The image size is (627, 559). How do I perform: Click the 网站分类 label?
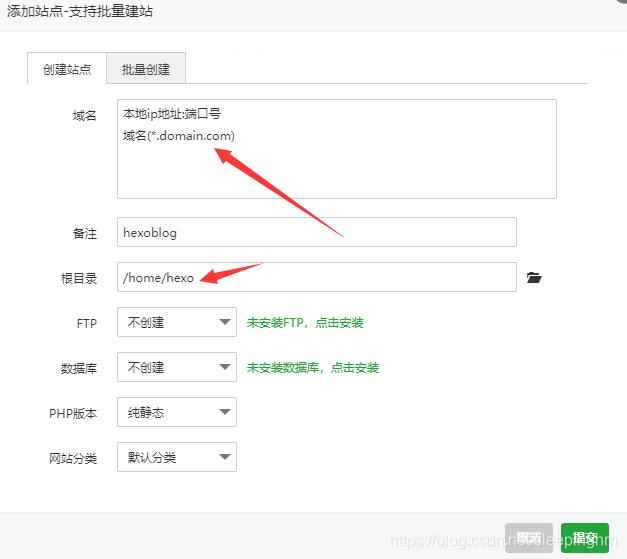coord(73,458)
